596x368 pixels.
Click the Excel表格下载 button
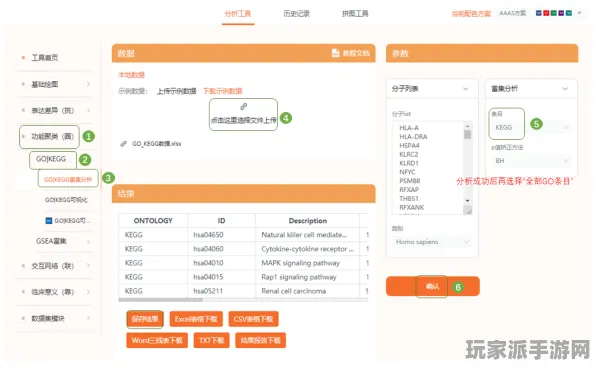pos(196,319)
